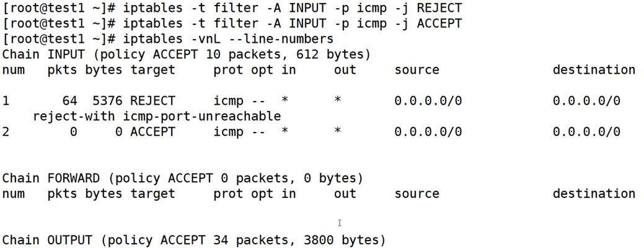Click the first command ending with REJECT
644x248 pixels.
click(292, 8)
